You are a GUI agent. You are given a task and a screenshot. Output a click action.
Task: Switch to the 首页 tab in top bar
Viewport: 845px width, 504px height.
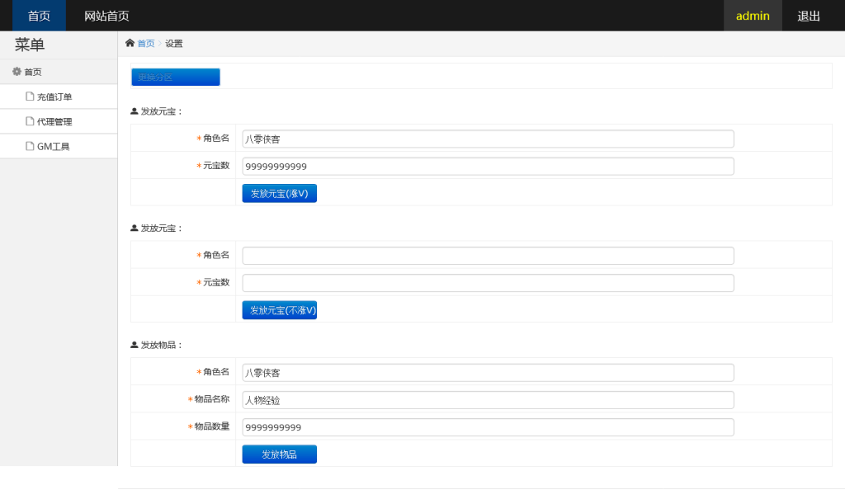[x=39, y=16]
